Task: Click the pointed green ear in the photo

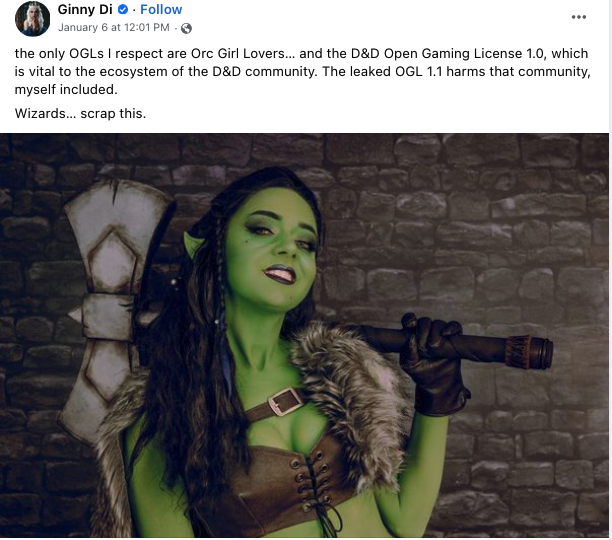Action: pos(194,245)
